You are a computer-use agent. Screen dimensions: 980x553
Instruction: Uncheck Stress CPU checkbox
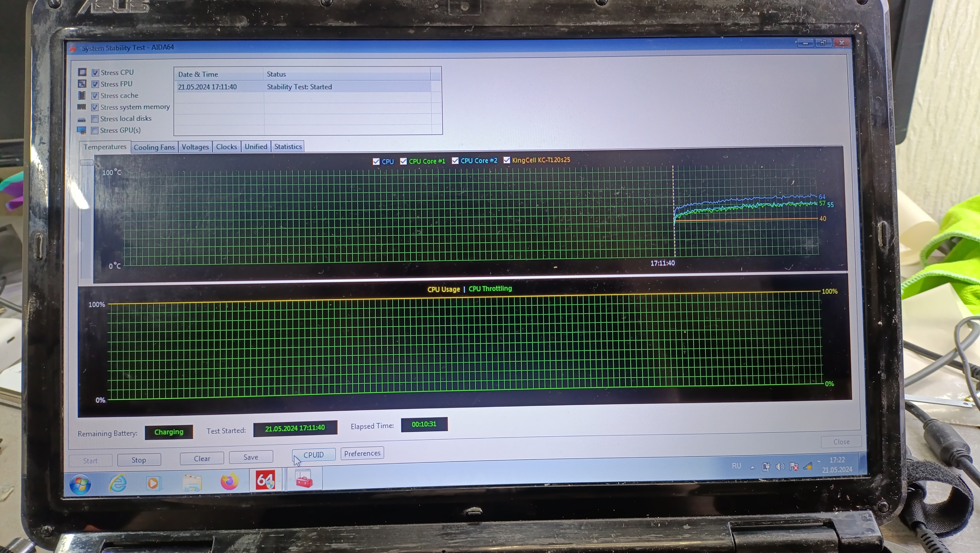click(x=96, y=72)
